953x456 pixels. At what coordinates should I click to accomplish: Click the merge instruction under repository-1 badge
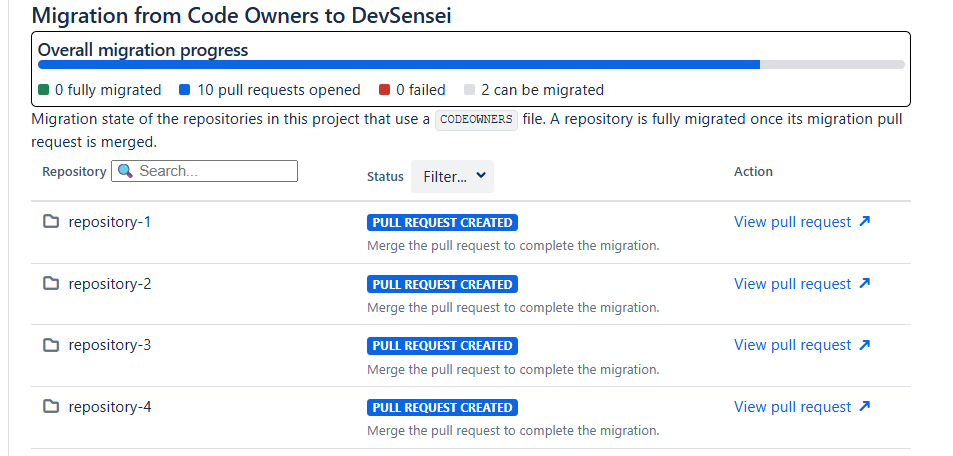(513, 246)
